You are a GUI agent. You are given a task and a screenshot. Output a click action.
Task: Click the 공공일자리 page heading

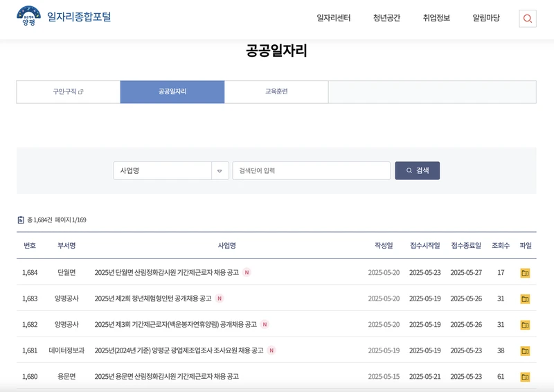click(x=276, y=51)
